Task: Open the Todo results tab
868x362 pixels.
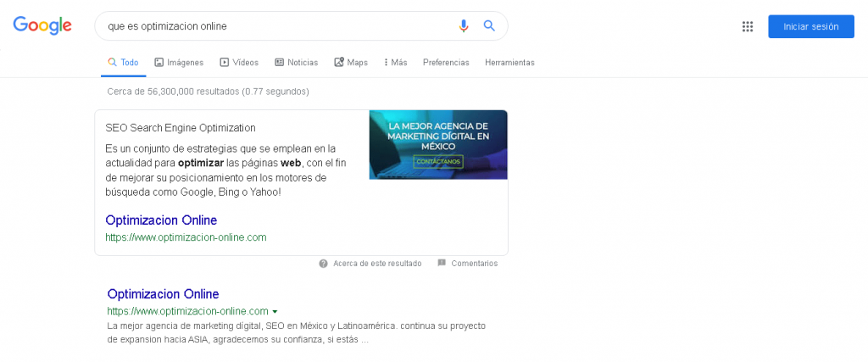Action: pyautogui.click(x=124, y=63)
